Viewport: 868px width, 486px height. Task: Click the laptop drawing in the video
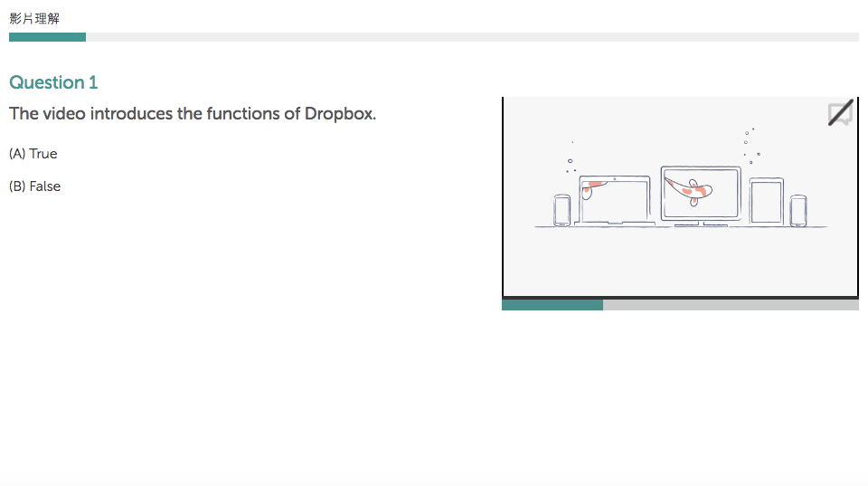(x=615, y=201)
